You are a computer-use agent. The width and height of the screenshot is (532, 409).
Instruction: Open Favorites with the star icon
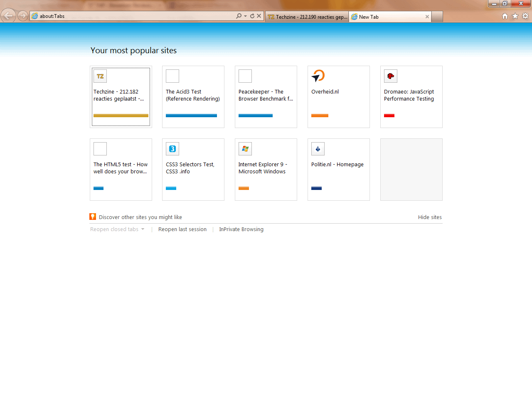point(515,16)
